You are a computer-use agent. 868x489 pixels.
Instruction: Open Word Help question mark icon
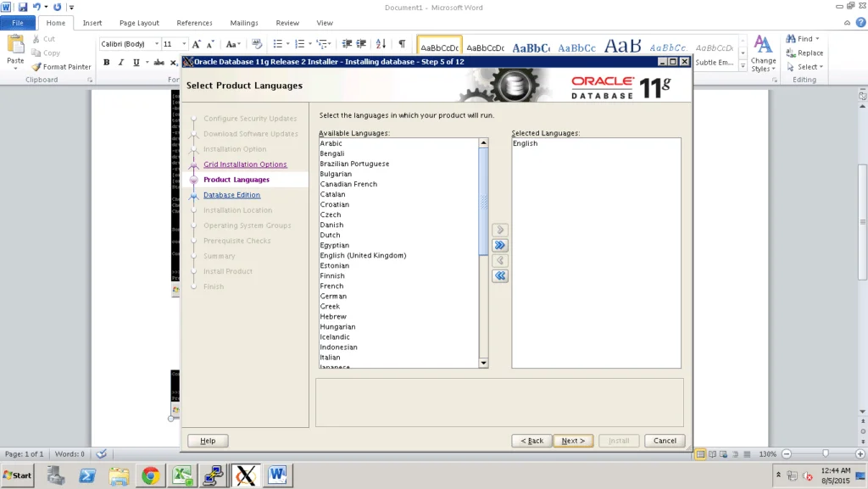point(861,23)
